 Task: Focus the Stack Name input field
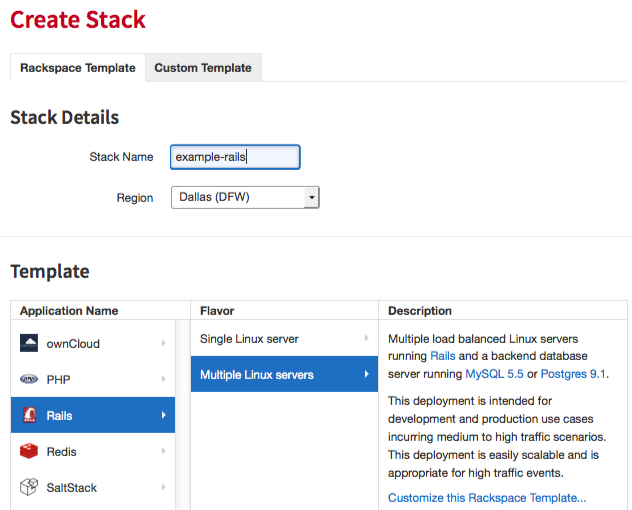235,157
